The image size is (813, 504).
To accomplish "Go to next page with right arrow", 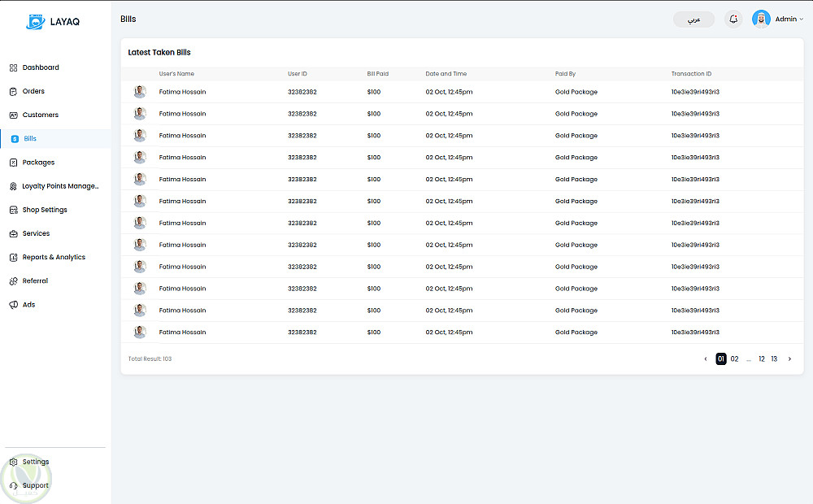I will click(x=789, y=358).
